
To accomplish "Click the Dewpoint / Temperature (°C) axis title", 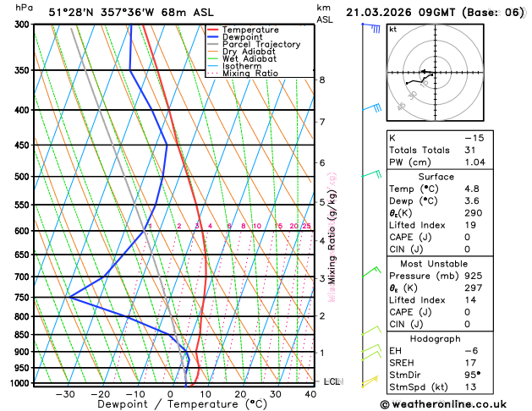I will tap(182, 404).
